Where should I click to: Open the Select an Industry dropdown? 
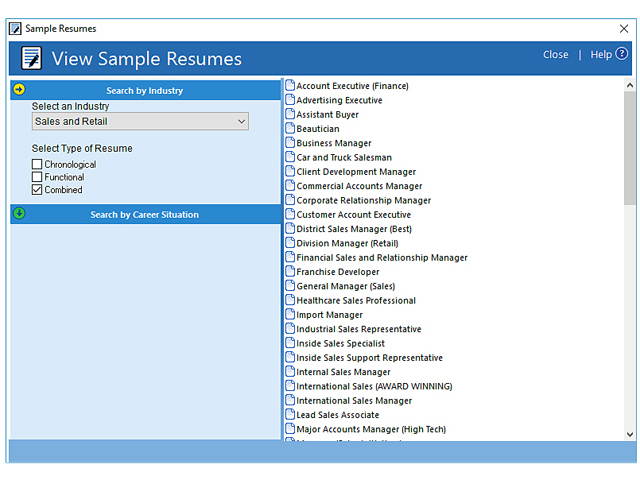(140, 122)
